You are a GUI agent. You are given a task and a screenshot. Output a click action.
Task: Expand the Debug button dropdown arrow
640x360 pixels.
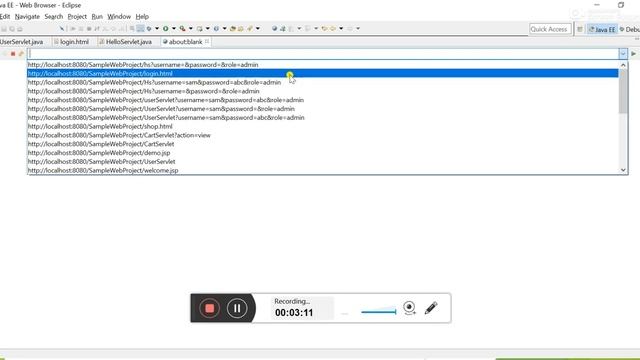click(x=157, y=29)
